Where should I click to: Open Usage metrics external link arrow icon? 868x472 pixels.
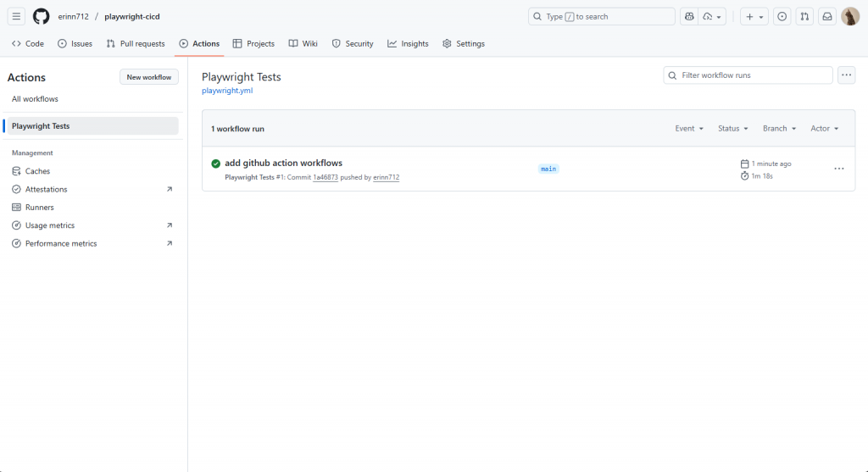tap(170, 225)
